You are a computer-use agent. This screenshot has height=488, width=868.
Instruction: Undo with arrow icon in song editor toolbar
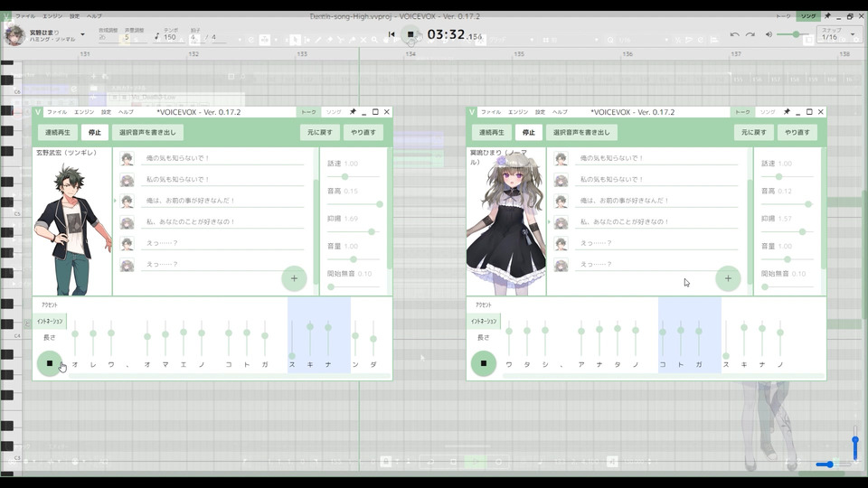coord(734,34)
